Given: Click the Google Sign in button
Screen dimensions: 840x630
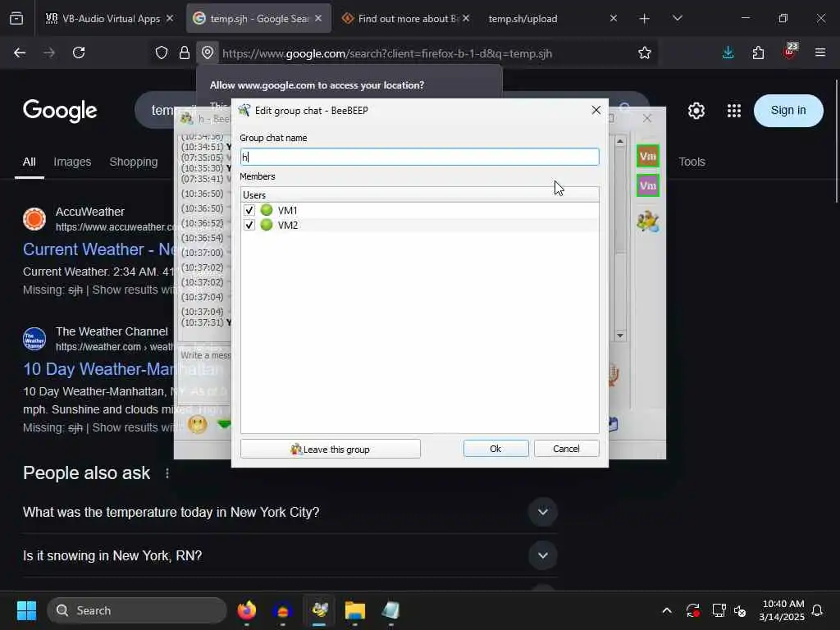Looking at the screenshot, I should (788, 111).
